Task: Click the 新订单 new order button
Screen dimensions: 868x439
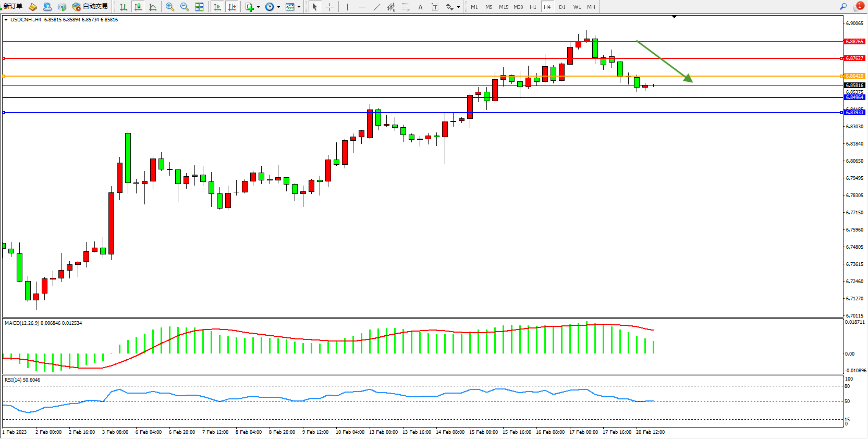Action: pos(11,6)
